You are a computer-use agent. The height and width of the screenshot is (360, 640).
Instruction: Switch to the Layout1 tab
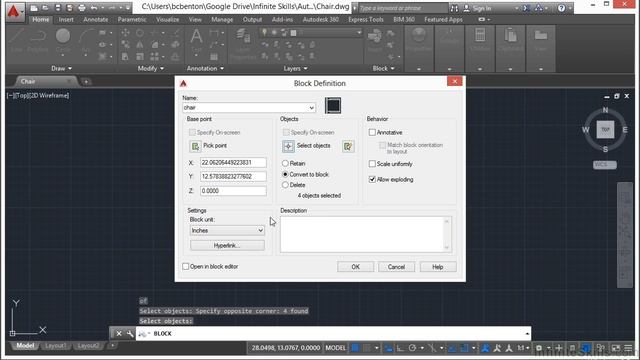tap(56, 346)
